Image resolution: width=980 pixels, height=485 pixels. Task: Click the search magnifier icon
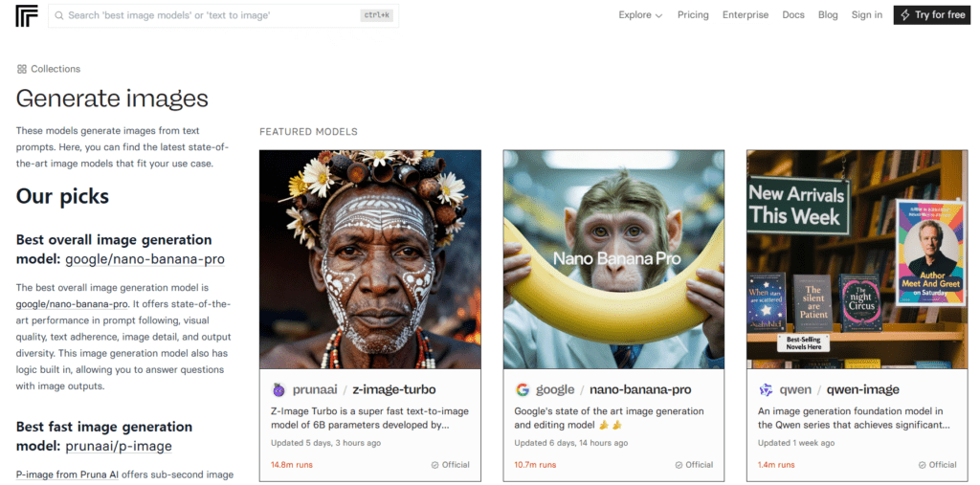59,15
